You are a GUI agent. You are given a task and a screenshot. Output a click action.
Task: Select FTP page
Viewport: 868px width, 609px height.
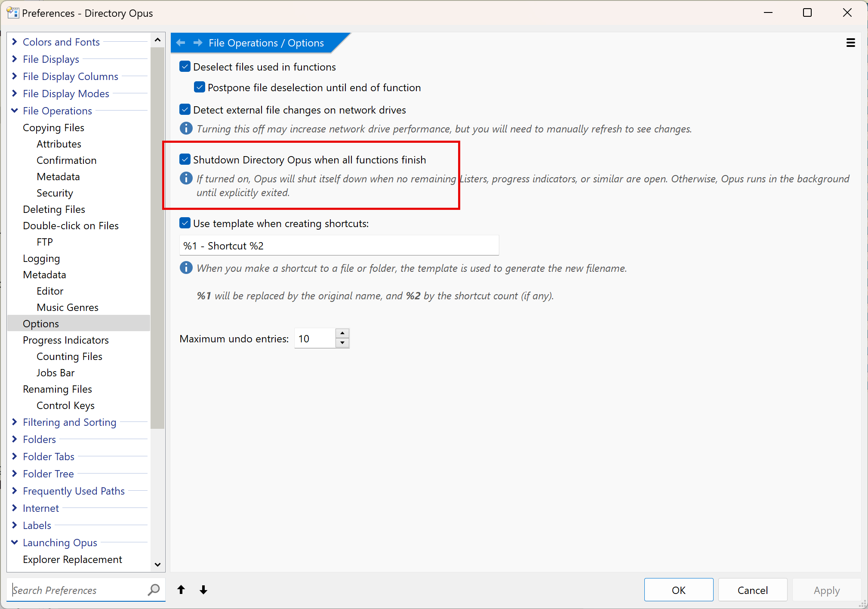pos(45,242)
